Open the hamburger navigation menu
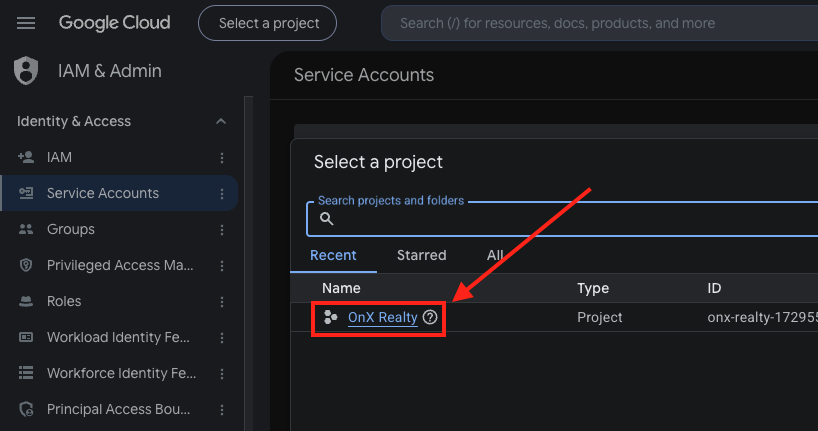Screen dimensions: 818x431 pyautogui.click(x=26, y=23)
